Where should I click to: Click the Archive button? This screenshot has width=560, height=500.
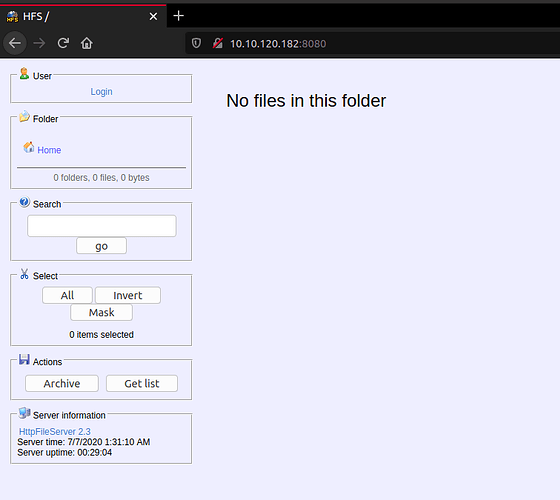click(62, 383)
